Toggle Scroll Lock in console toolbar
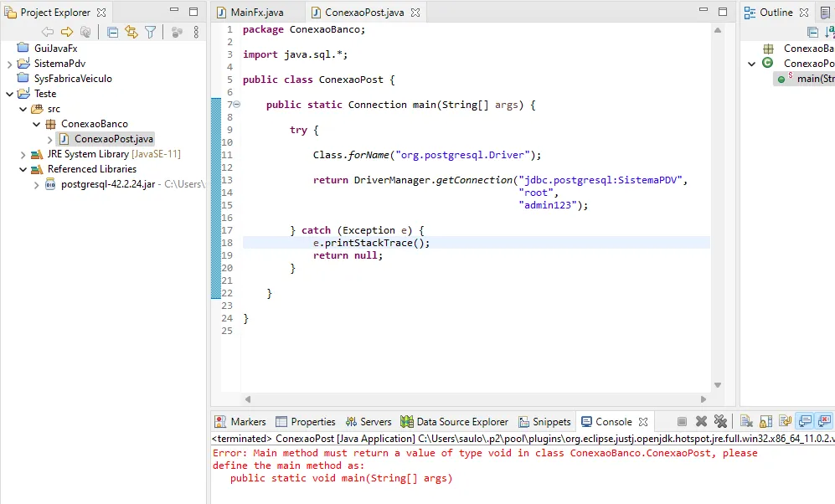Image resolution: width=835 pixels, height=504 pixels. pyautogui.click(x=765, y=421)
